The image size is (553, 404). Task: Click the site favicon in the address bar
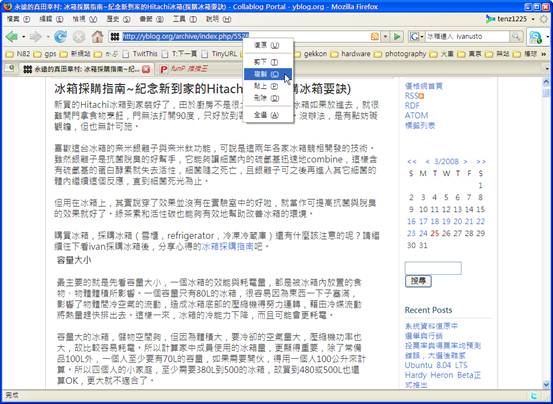tap(115, 36)
